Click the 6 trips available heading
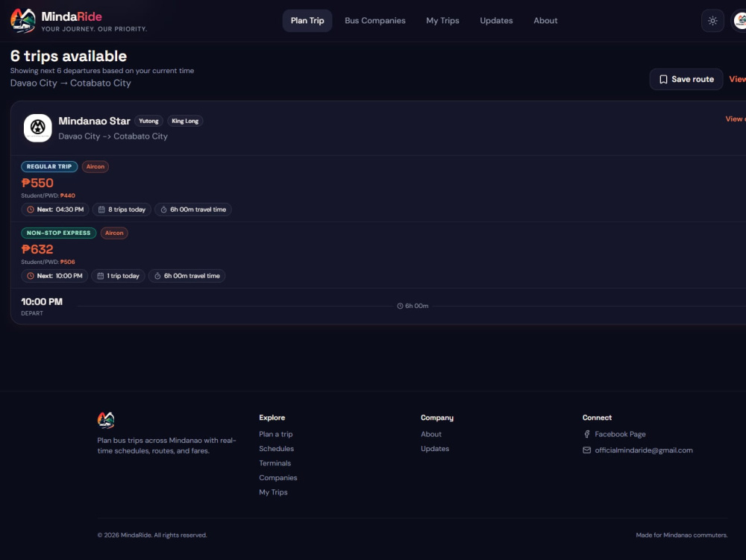 (69, 56)
